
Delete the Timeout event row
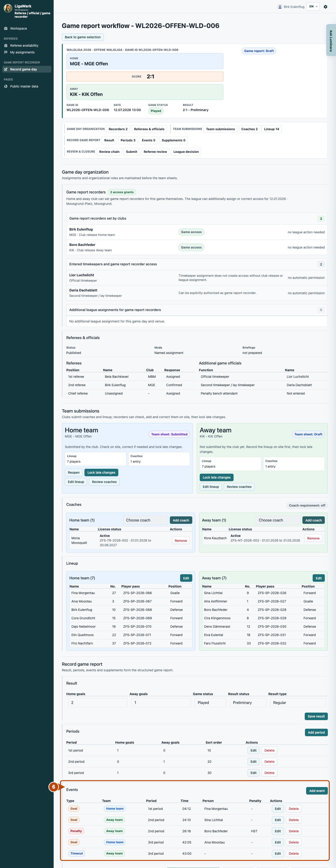pyautogui.click(x=294, y=854)
